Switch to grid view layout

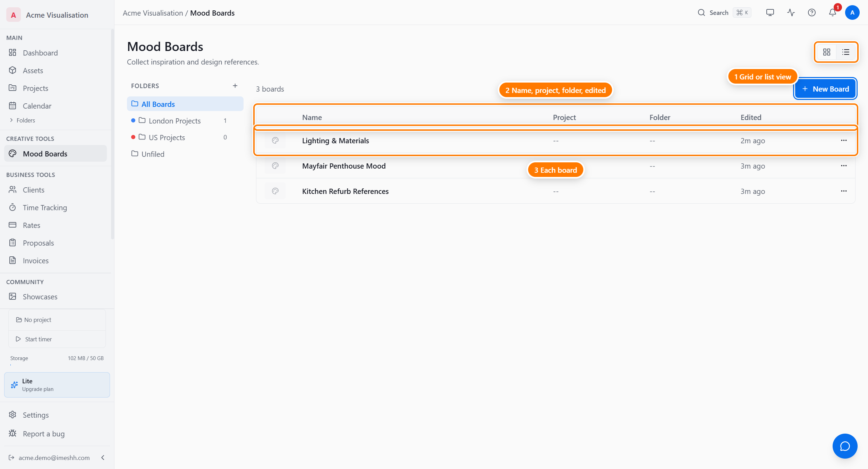pyautogui.click(x=826, y=52)
